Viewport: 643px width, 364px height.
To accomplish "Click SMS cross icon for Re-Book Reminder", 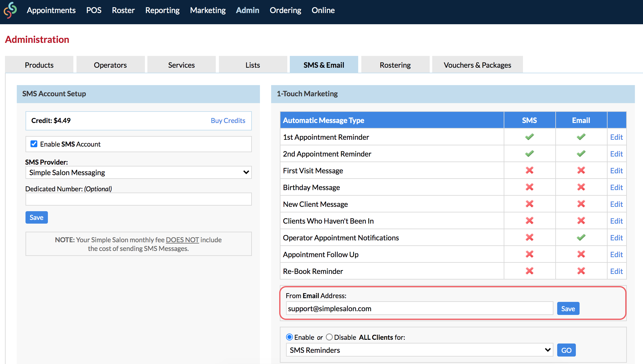I will tap(530, 271).
